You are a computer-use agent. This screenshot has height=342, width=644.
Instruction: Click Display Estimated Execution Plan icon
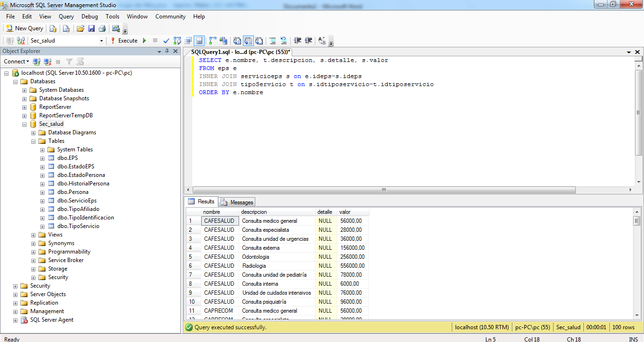pos(178,41)
